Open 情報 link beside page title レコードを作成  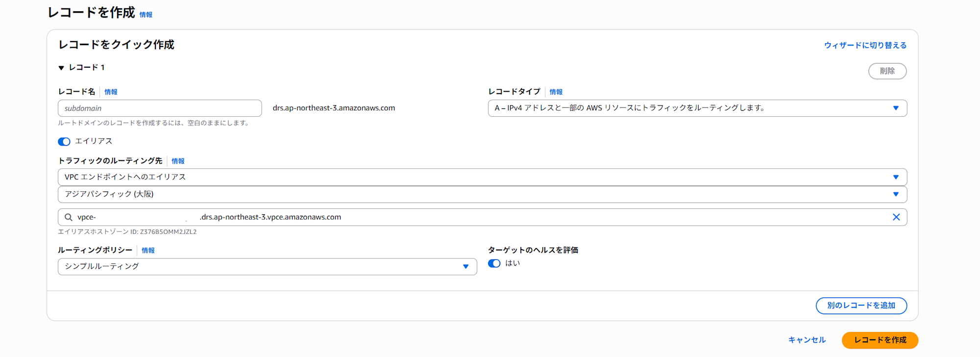pos(146,15)
